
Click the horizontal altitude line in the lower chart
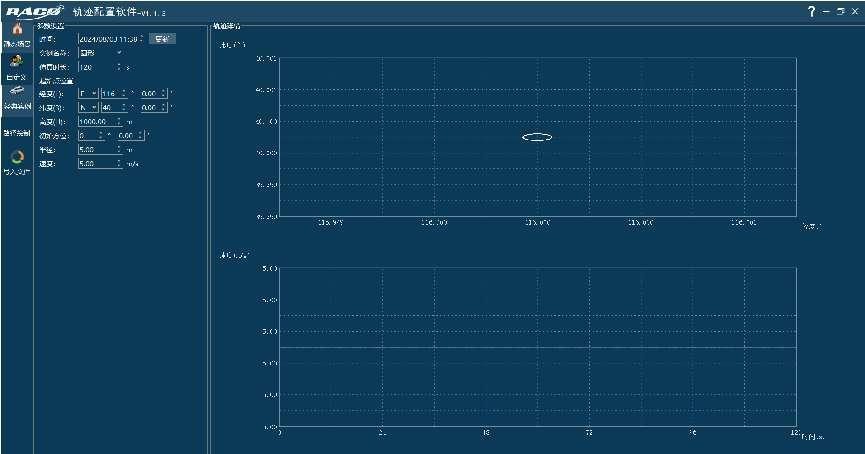(x=538, y=348)
